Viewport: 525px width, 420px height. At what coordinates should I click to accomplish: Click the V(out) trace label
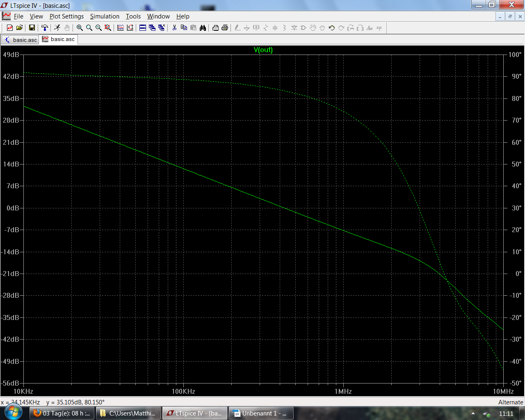263,50
